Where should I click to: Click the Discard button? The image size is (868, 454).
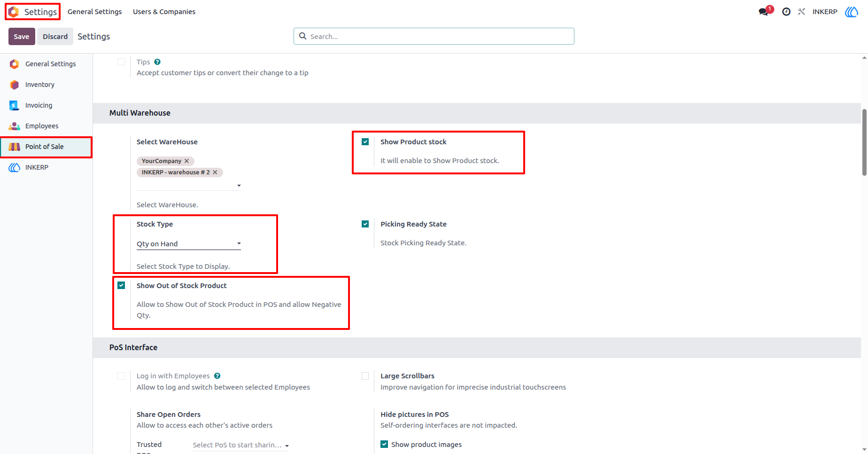[55, 36]
